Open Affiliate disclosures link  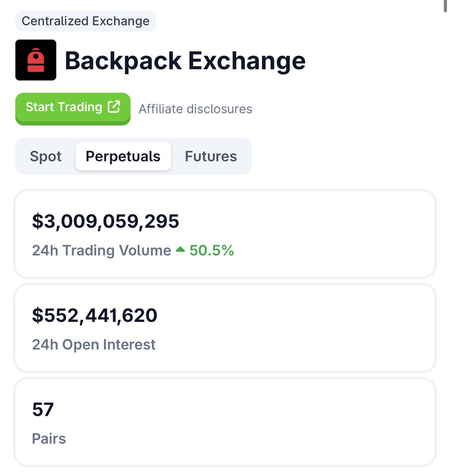tap(195, 109)
